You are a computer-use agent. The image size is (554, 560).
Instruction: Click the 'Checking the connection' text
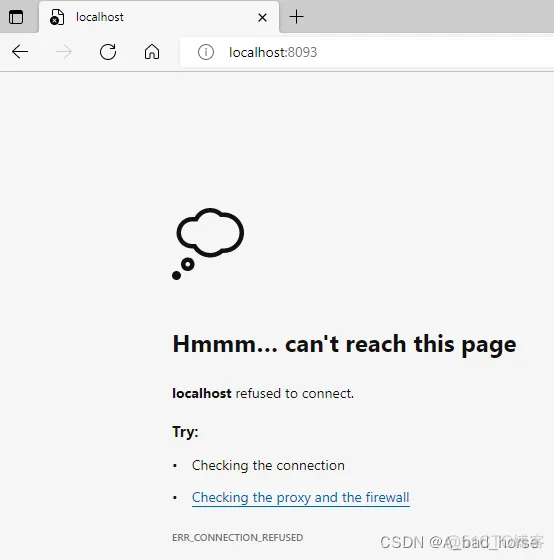(x=268, y=465)
